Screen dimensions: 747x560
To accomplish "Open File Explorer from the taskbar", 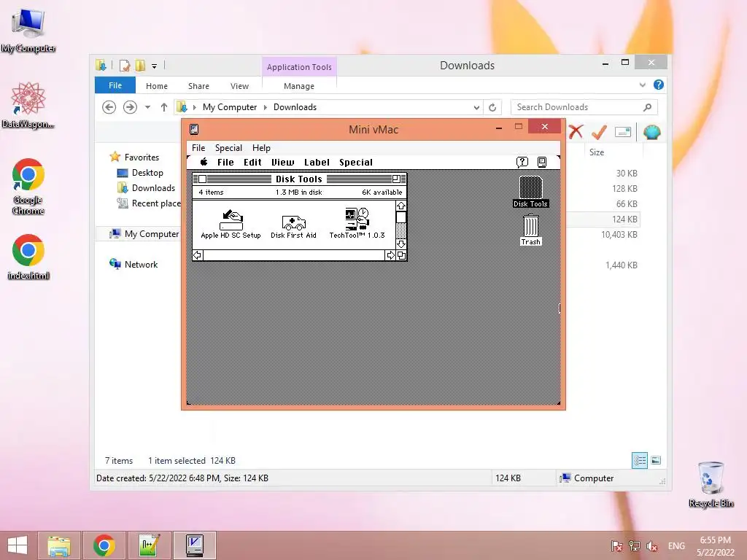I will 59,545.
